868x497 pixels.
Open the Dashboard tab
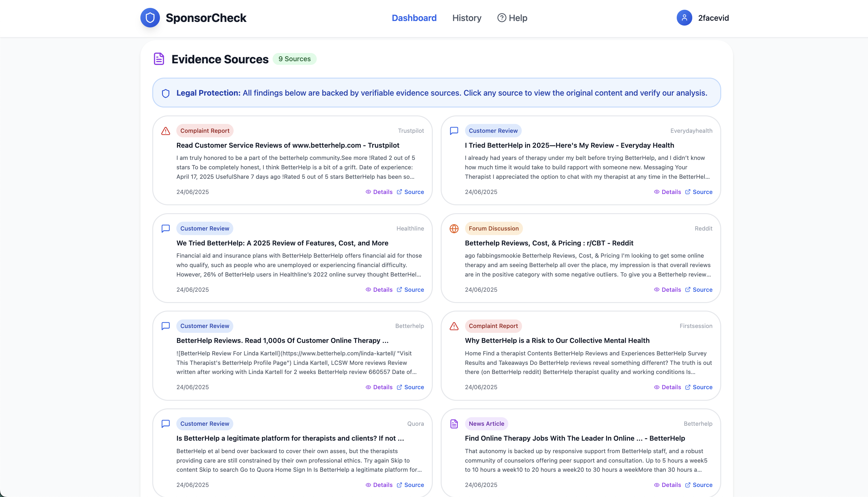click(414, 18)
